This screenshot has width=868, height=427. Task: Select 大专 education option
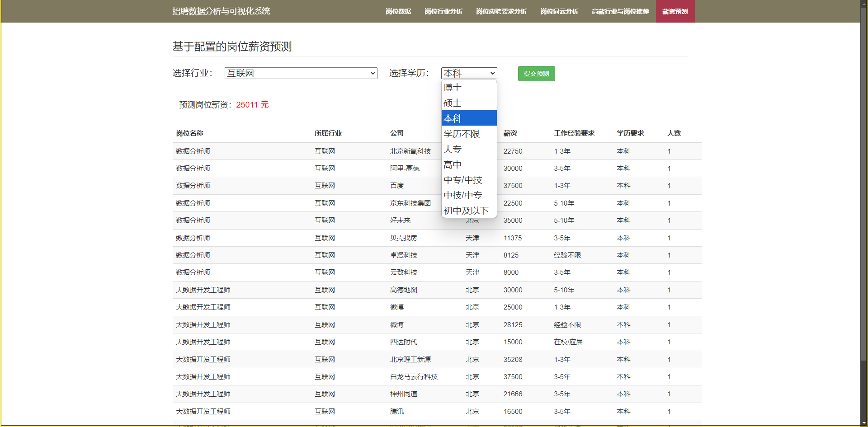[469, 149]
